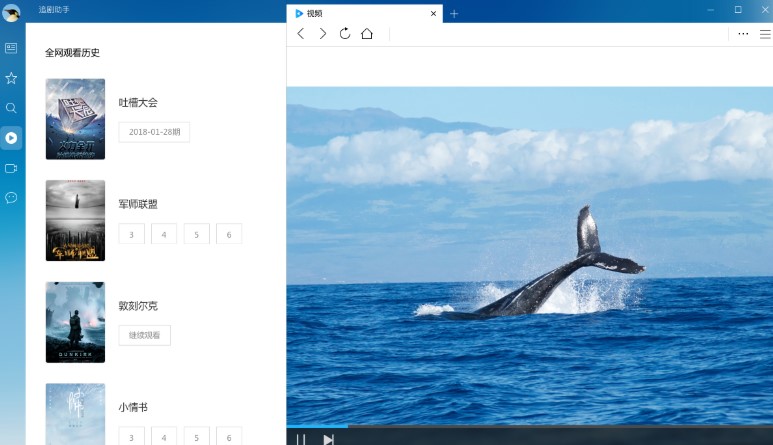Pause the whale video
Viewport: 773px width, 445px height.
point(300,439)
